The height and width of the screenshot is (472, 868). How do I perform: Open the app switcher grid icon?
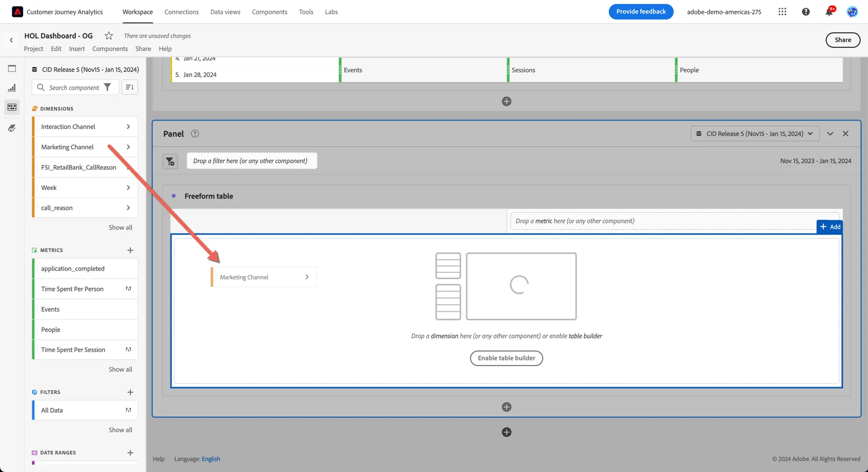782,12
